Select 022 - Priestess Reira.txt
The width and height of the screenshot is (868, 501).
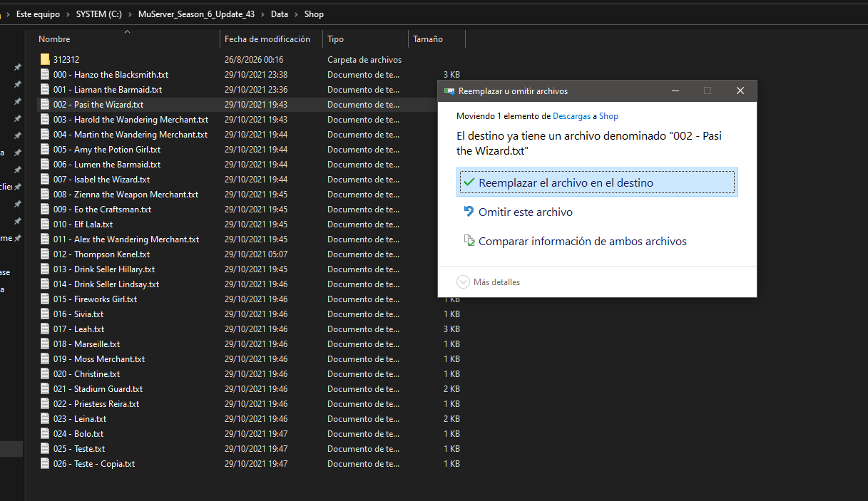click(96, 404)
